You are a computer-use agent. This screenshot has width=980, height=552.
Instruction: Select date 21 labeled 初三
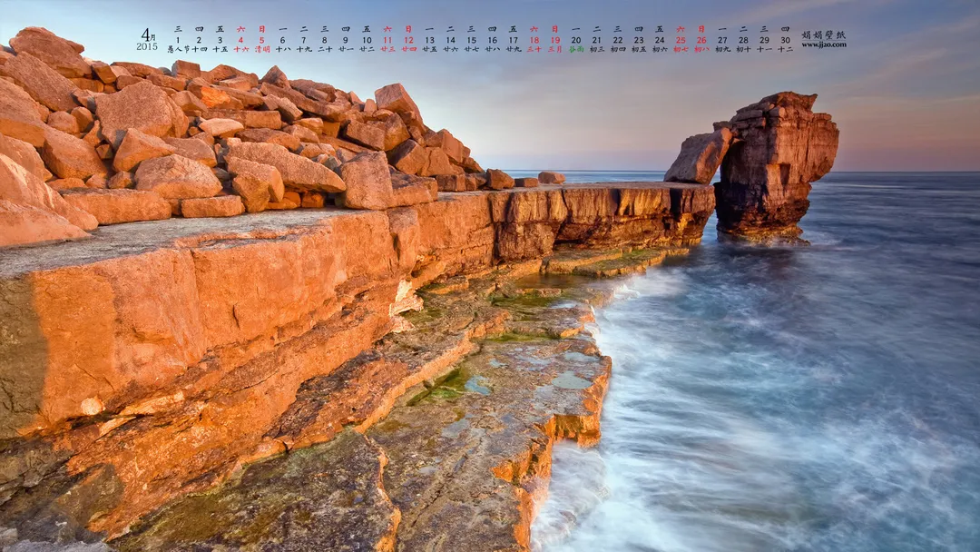tap(597, 40)
